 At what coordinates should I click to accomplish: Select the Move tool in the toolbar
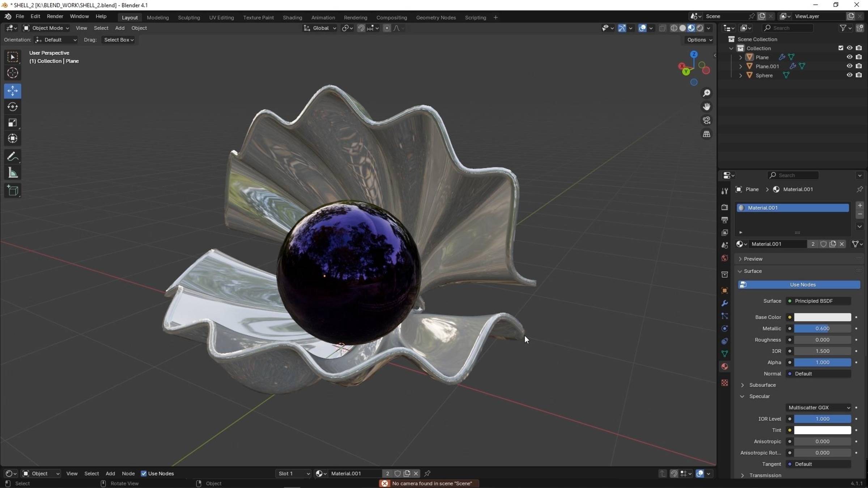[x=13, y=91]
